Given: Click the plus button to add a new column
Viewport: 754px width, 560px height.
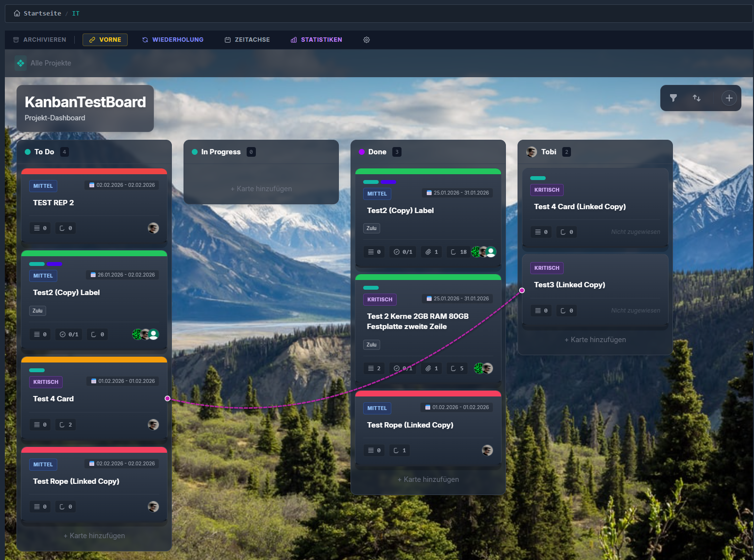Looking at the screenshot, I should point(729,98).
